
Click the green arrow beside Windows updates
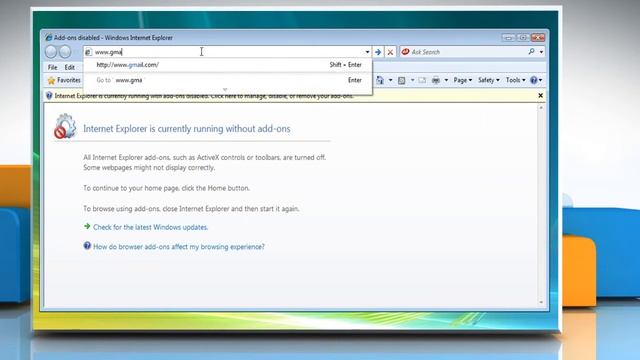[x=87, y=226]
